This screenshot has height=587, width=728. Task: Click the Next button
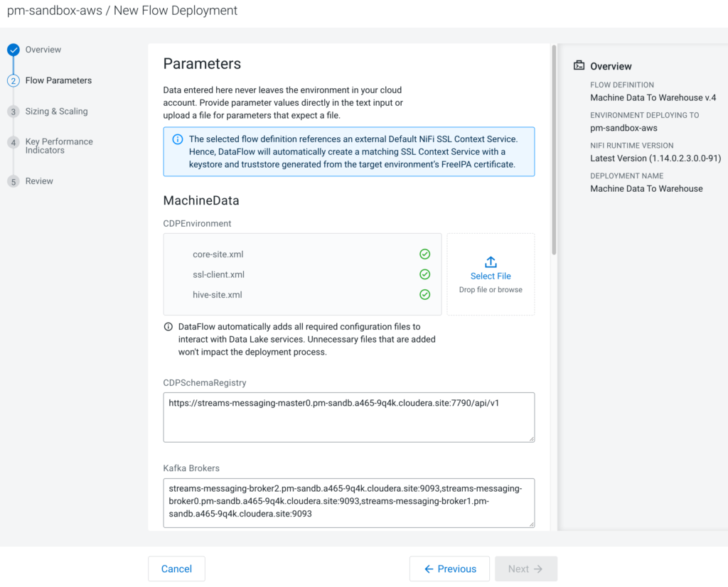tap(525, 569)
